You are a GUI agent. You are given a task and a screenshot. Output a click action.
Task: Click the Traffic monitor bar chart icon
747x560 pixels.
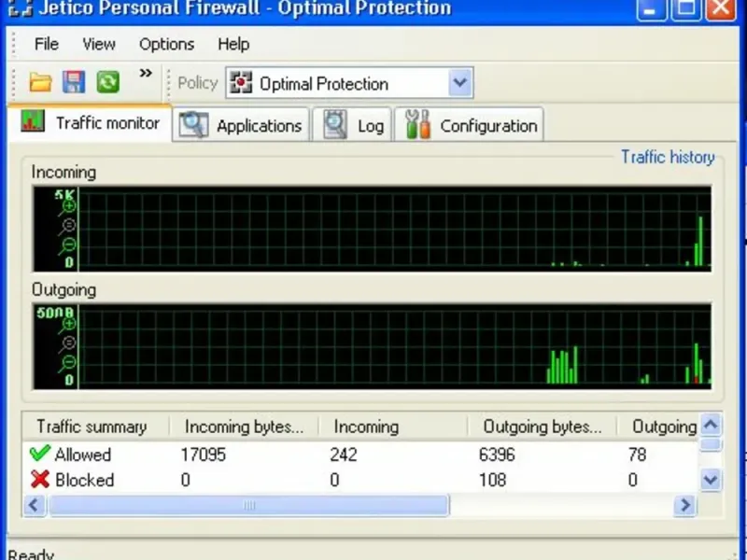33,121
